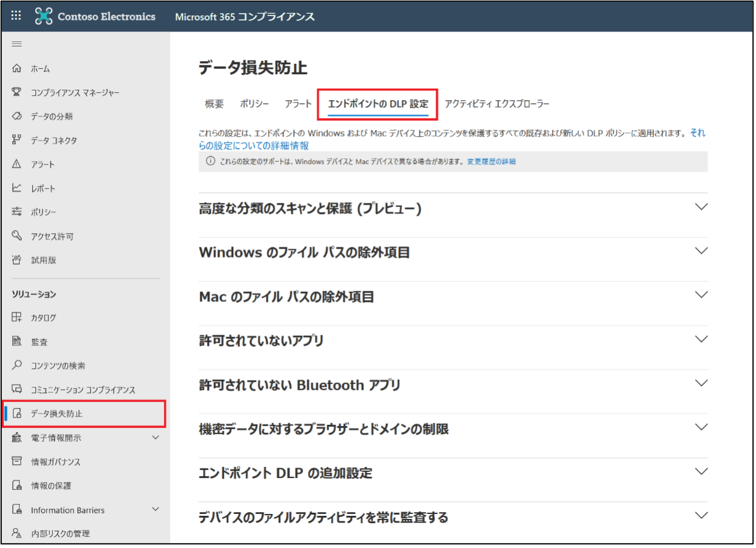
Task: Click the Information Barriers icon
Action: coord(17,510)
